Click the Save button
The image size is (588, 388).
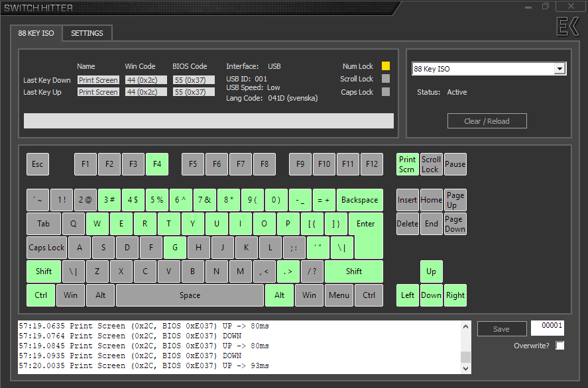point(502,329)
